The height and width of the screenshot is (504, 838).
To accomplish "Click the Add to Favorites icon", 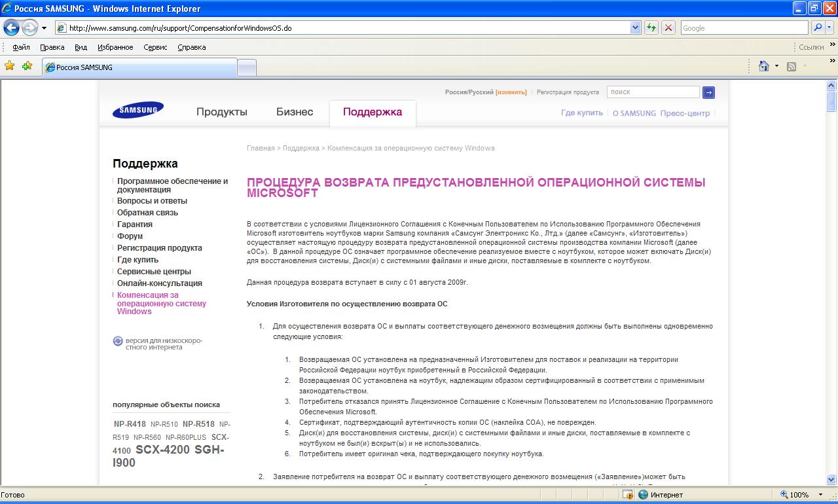I will click(27, 66).
